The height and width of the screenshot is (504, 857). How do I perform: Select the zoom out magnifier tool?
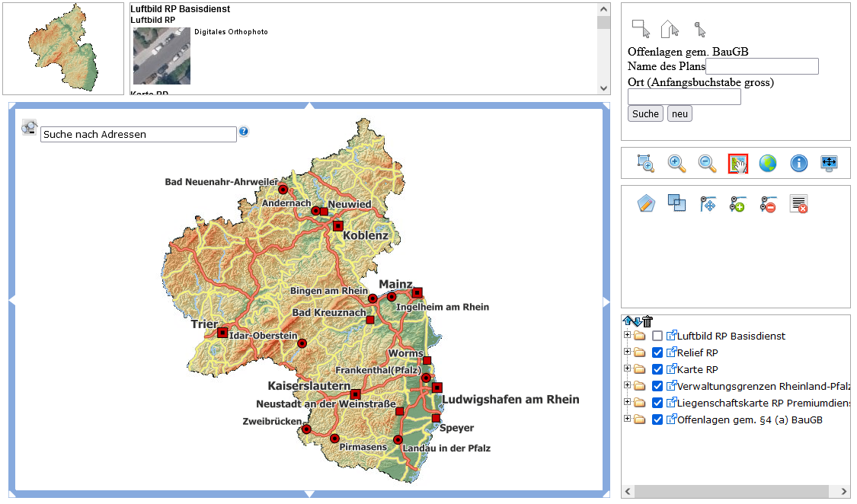pyautogui.click(x=707, y=163)
